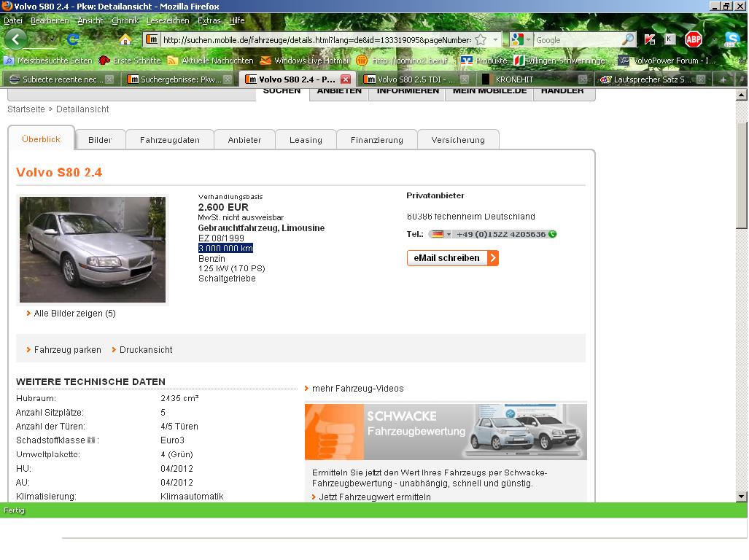749x560 pixels.
Task: Switch to the Finanzierung tab
Action: click(376, 140)
